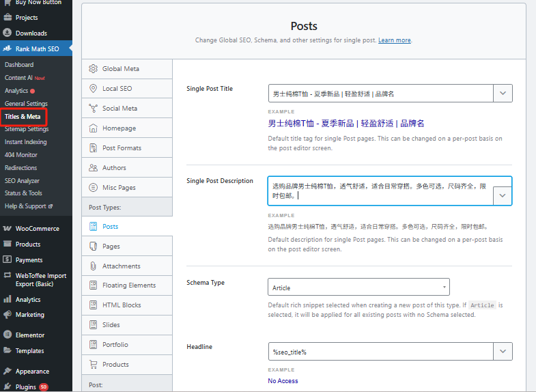Screen dimensions: 536x392
Task: Open Titles & Meta in Rank Math menu
Action: 23,117
